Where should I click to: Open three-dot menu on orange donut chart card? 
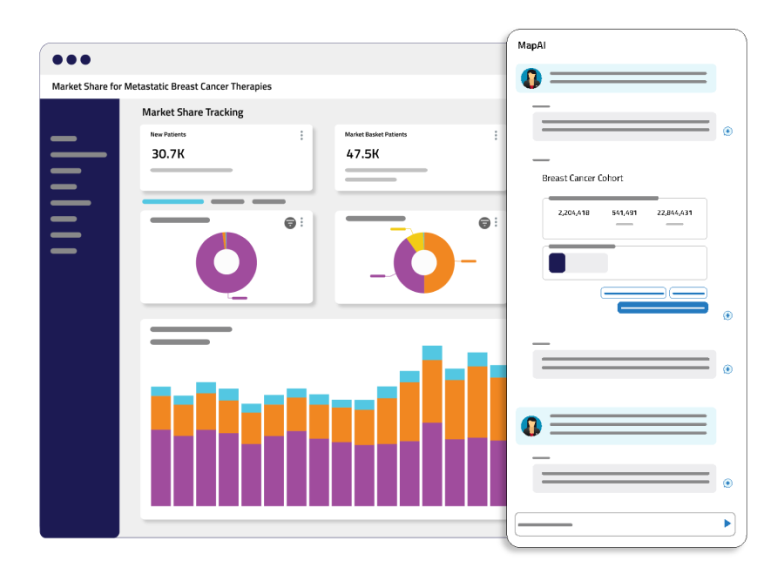[496, 222]
